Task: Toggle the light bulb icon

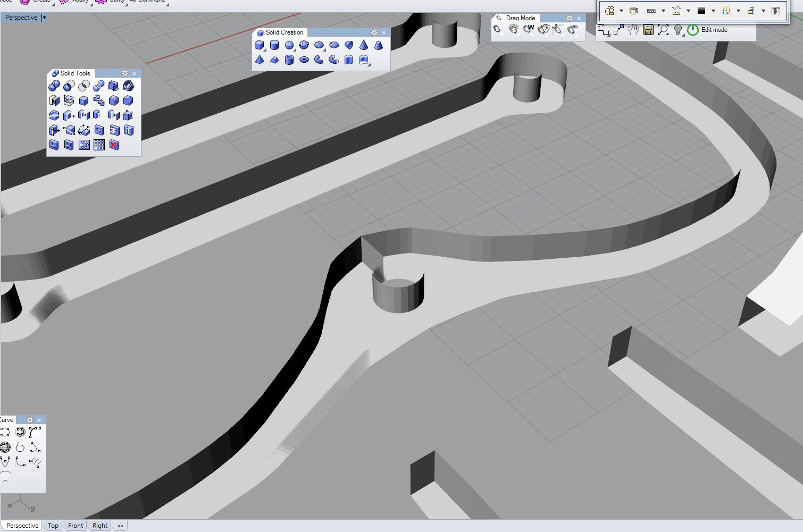Action: [x=678, y=30]
